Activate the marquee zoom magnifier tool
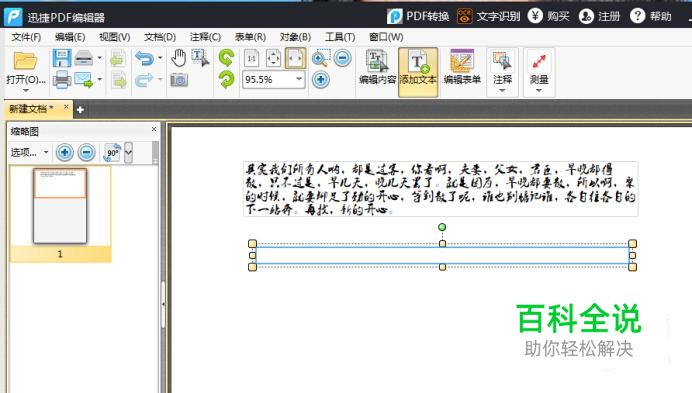This screenshot has height=393, width=692. pyautogui.click(x=320, y=58)
